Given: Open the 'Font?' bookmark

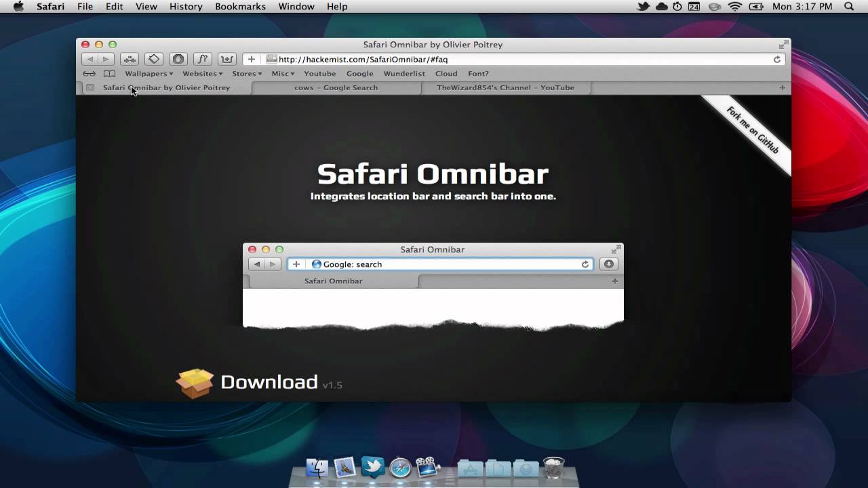Looking at the screenshot, I should tap(478, 73).
